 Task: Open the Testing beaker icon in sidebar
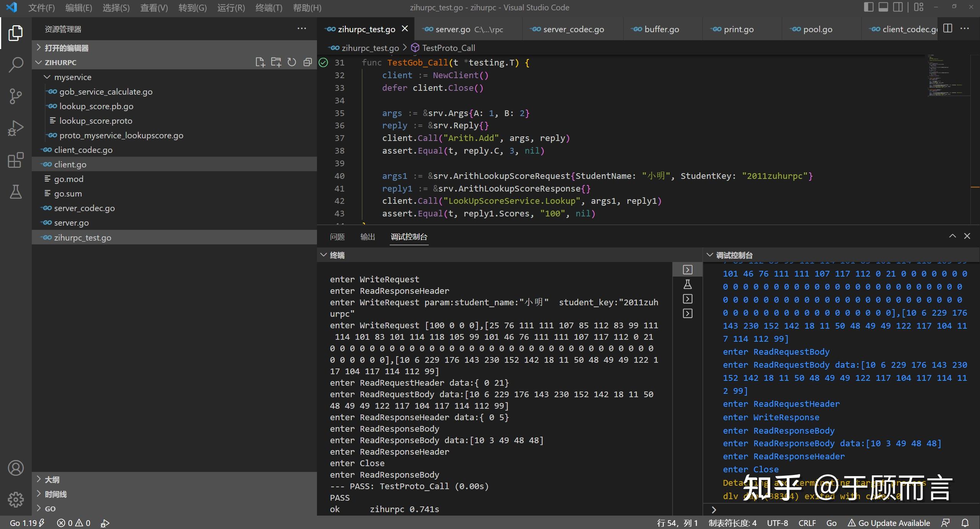[15, 192]
